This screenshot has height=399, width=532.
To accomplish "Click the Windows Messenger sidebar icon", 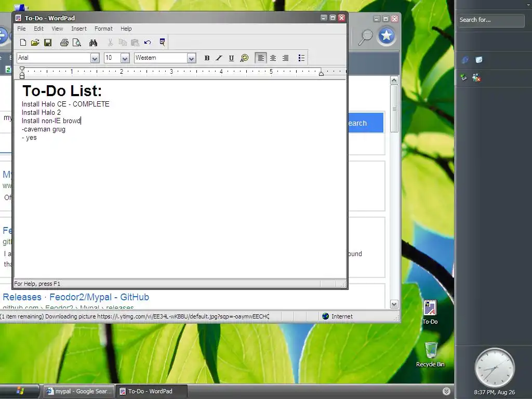I will coord(476,78).
